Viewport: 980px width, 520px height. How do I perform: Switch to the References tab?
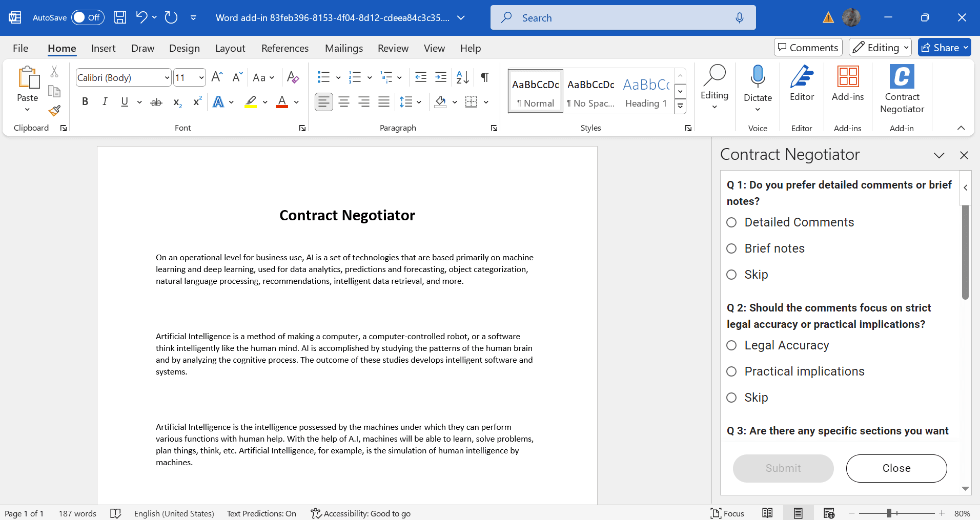285,48
